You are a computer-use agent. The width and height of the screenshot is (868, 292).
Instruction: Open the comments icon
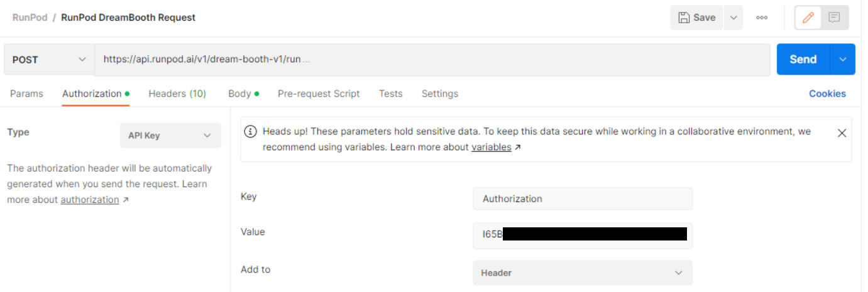[x=834, y=18]
